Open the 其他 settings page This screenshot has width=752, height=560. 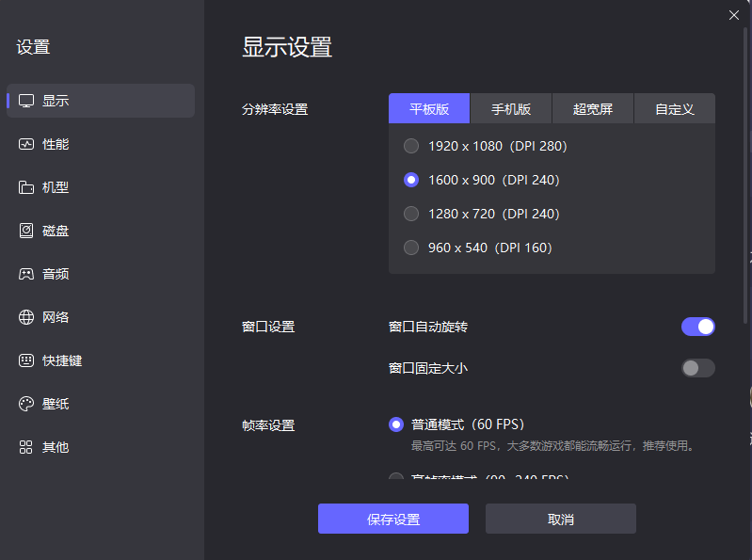pos(101,447)
